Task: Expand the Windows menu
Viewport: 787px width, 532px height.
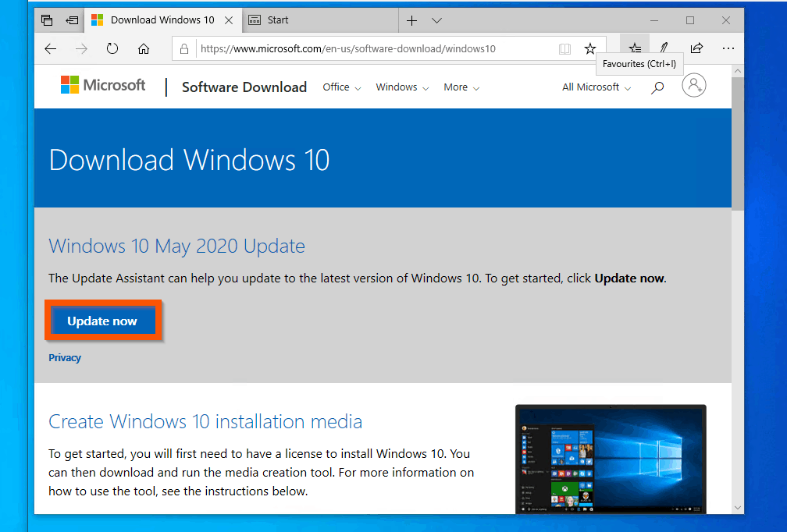Action: coord(403,87)
